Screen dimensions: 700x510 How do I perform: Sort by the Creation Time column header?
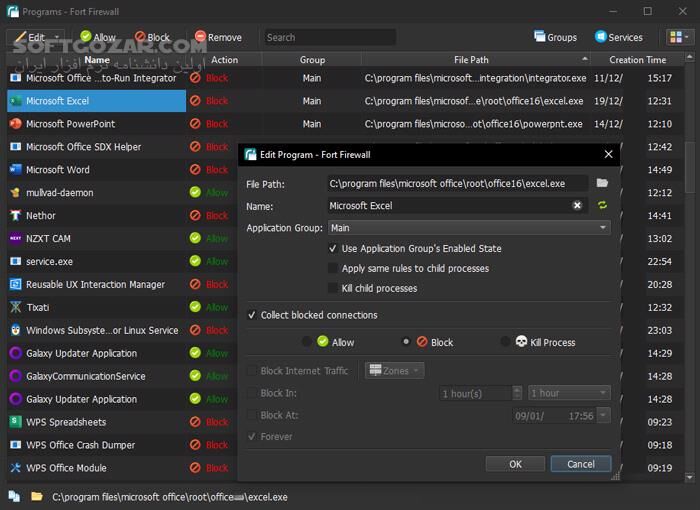(x=638, y=60)
